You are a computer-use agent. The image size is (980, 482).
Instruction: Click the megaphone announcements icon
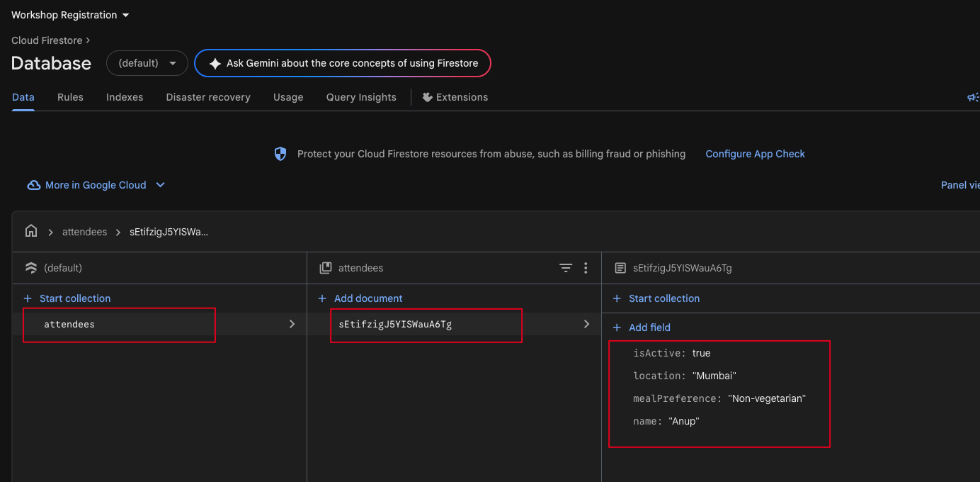pyautogui.click(x=973, y=97)
